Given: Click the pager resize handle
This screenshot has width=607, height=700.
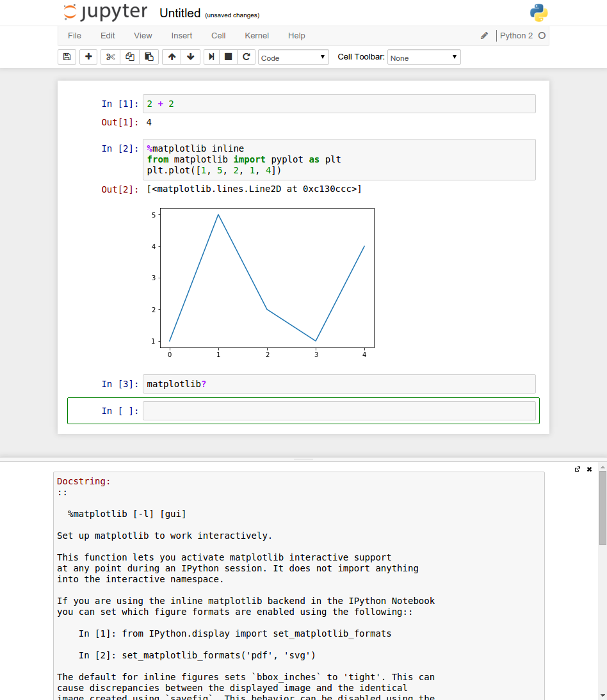Looking at the screenshot, I should (x=303, y=459).
